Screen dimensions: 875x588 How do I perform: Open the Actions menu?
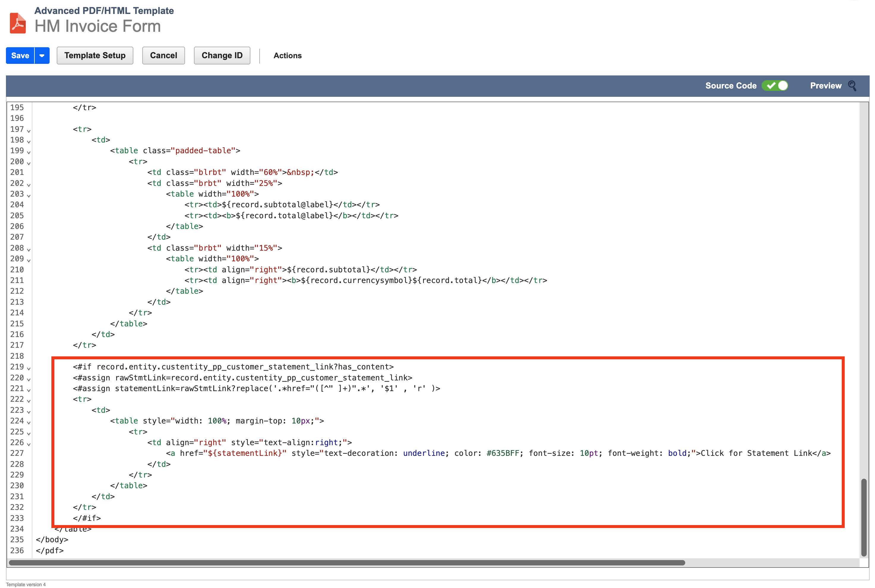tap(287, 56)
